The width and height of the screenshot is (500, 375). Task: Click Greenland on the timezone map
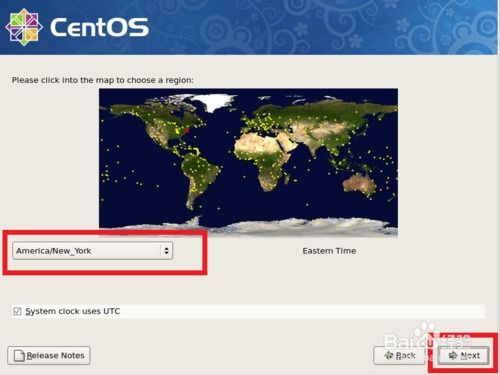click(x=213, y=101)
